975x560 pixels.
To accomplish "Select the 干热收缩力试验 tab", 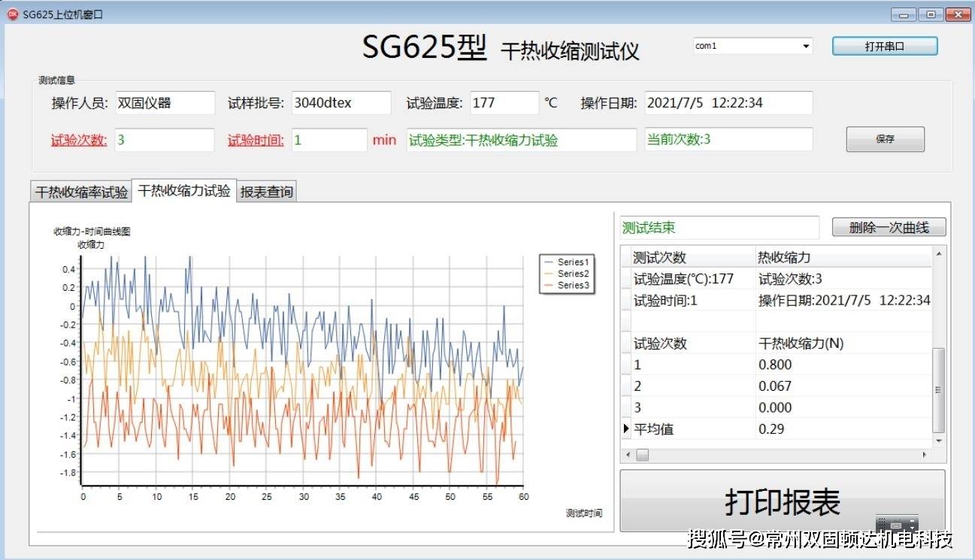I will coord(184,191).
